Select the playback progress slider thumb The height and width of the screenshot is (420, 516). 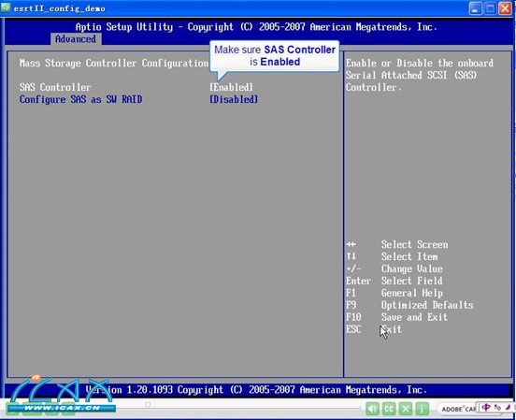148,405
